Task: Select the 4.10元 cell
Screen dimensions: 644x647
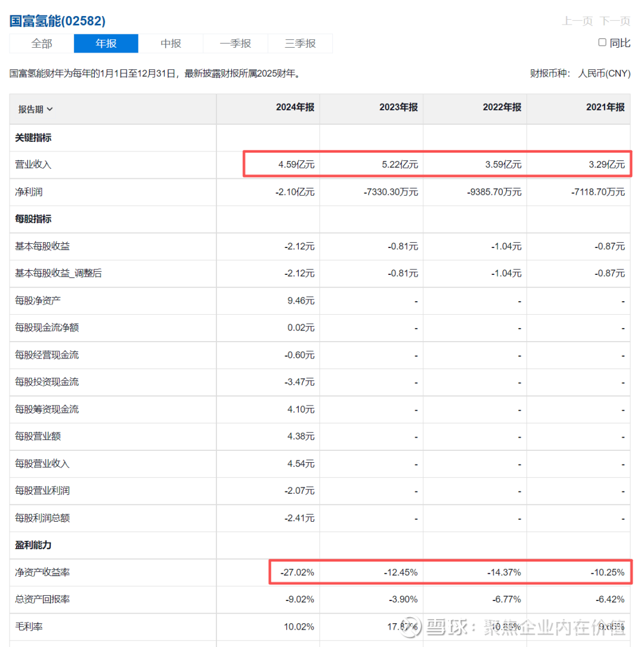Action: pyautogui.click(x=301, y=409)
